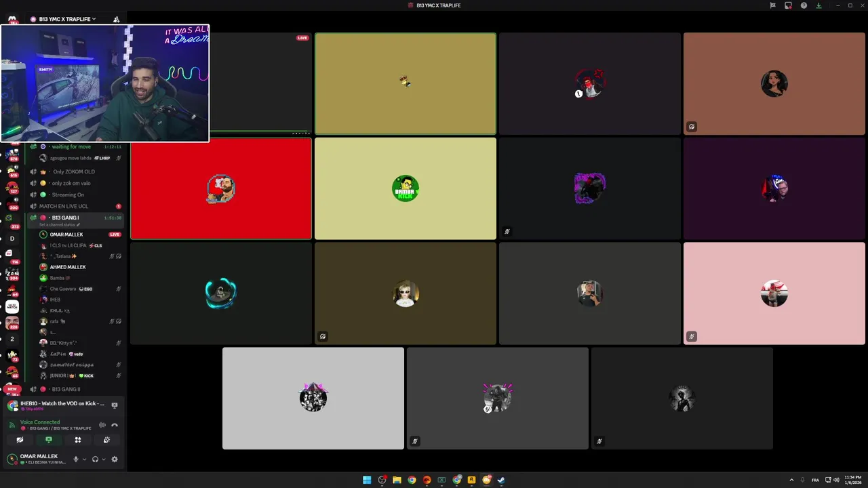Open the live stream tile with LIVE badge
The image size is (868, 488).
coord(260,83)
